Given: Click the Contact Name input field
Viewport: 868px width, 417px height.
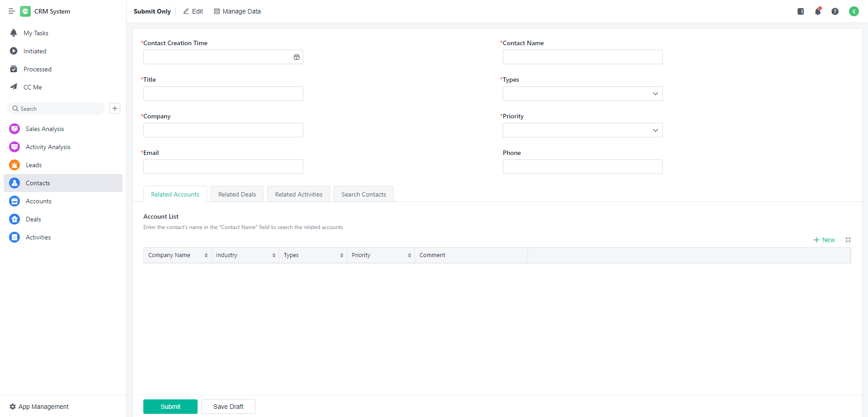Looking at the screenshot, I should (582, 57).
